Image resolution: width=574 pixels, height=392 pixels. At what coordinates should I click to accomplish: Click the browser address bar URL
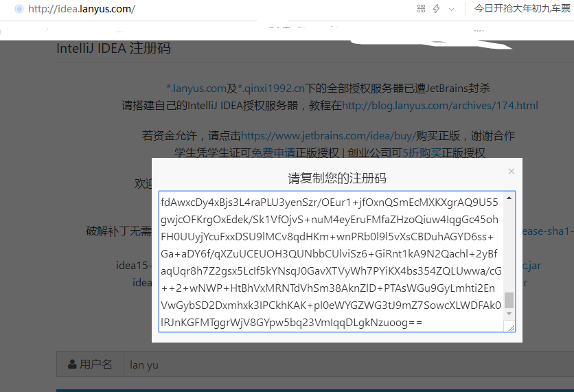point(82,9)
